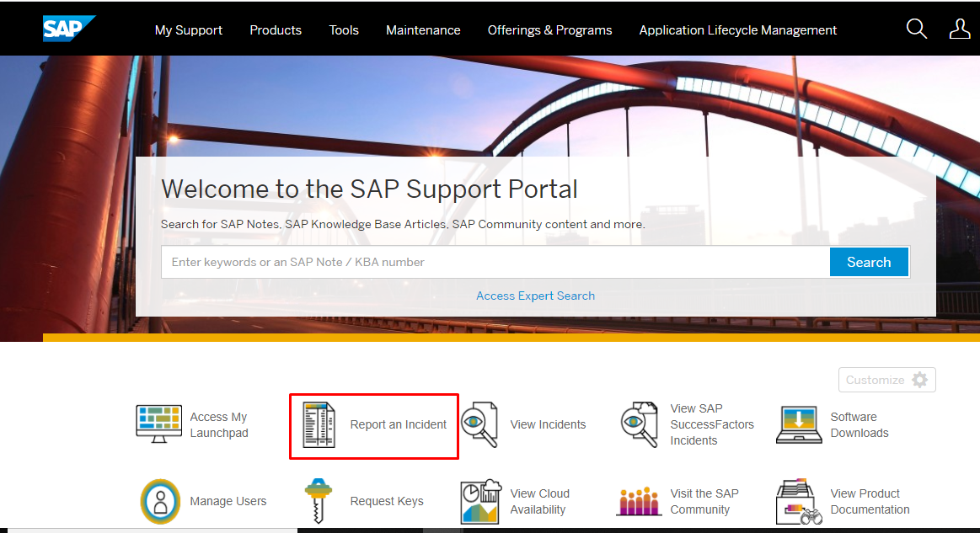The image size is (980, 533).
Task: Click the SuccessFactors Incidents icon
Action: (640, 425)
